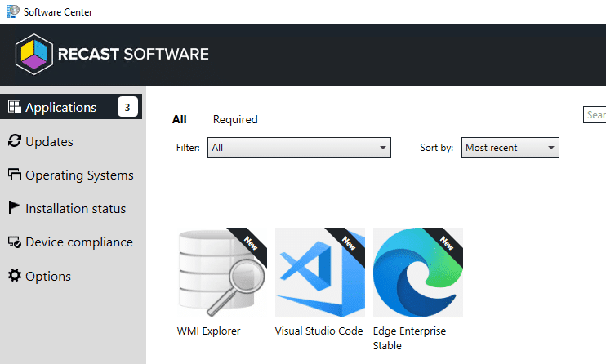Viewport: 606px width, 364px height.
Task: Click the Device compliance icon
Action: click(x=14, y=242)
